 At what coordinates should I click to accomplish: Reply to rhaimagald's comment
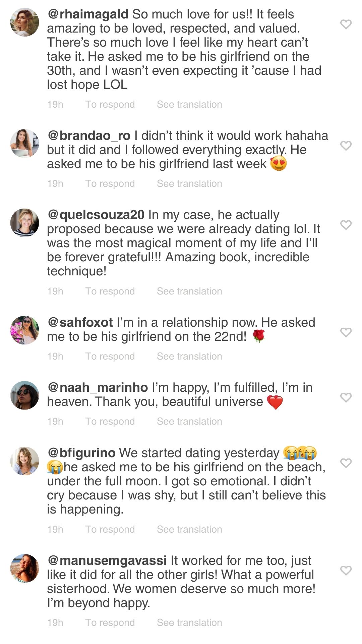point(110,104)
